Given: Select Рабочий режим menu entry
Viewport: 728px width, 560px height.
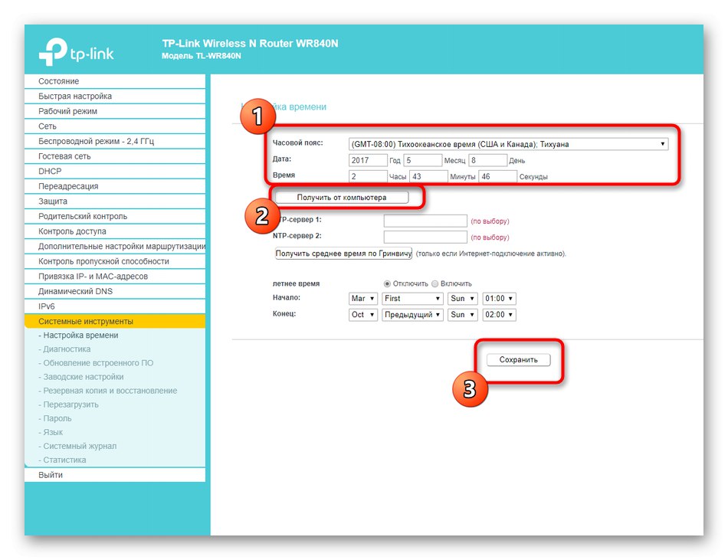Looking at the screenshot, I should tap(115, 111).
